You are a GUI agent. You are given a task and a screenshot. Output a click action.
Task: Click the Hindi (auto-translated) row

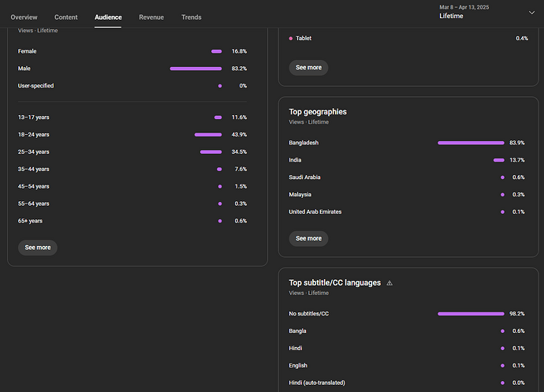tap(407, 383)
